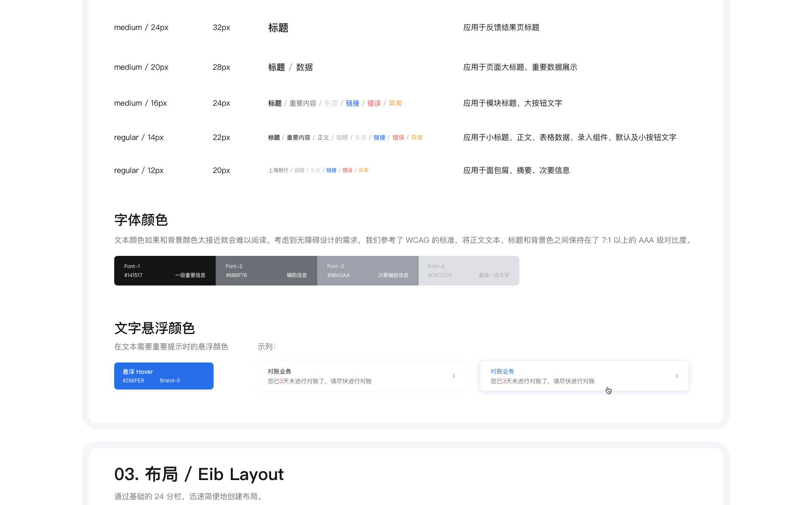Click chevron arrow on hovered 对账业务 card
The height and width of the screenshot is (505, 812).
click(x=676, y=376)
